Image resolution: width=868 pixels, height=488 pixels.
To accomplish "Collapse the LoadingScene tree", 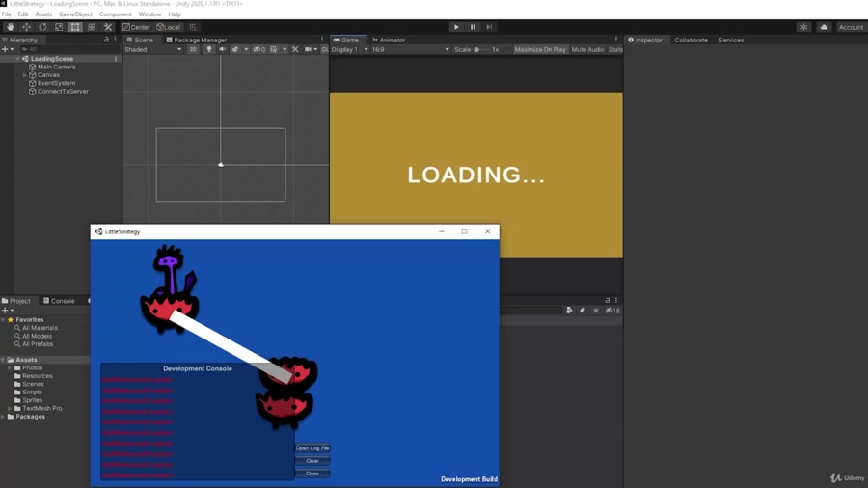I will pos(17,59).
